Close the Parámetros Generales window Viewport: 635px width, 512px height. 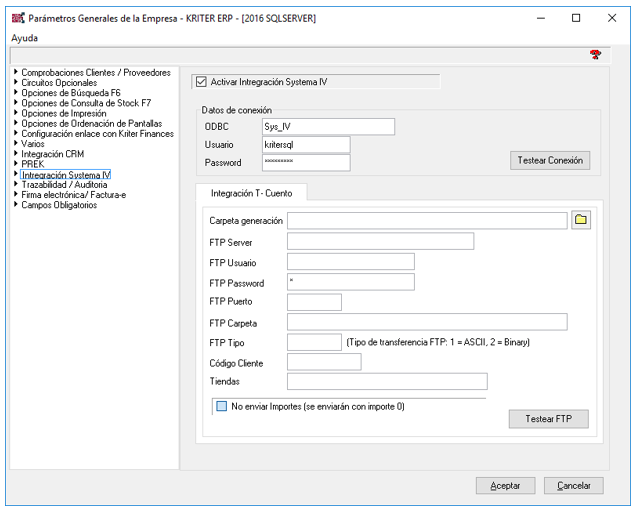coord(612,18)
